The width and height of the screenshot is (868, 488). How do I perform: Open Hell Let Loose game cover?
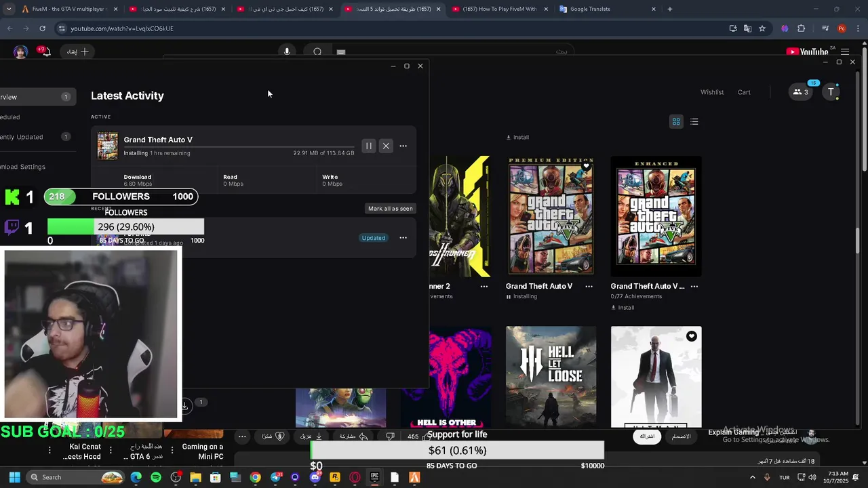[551, 377]
